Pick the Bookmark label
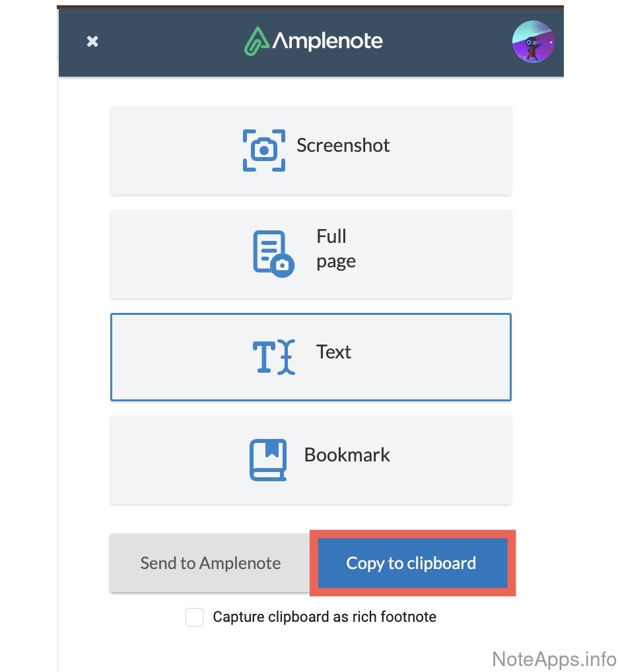 [347, 455]
